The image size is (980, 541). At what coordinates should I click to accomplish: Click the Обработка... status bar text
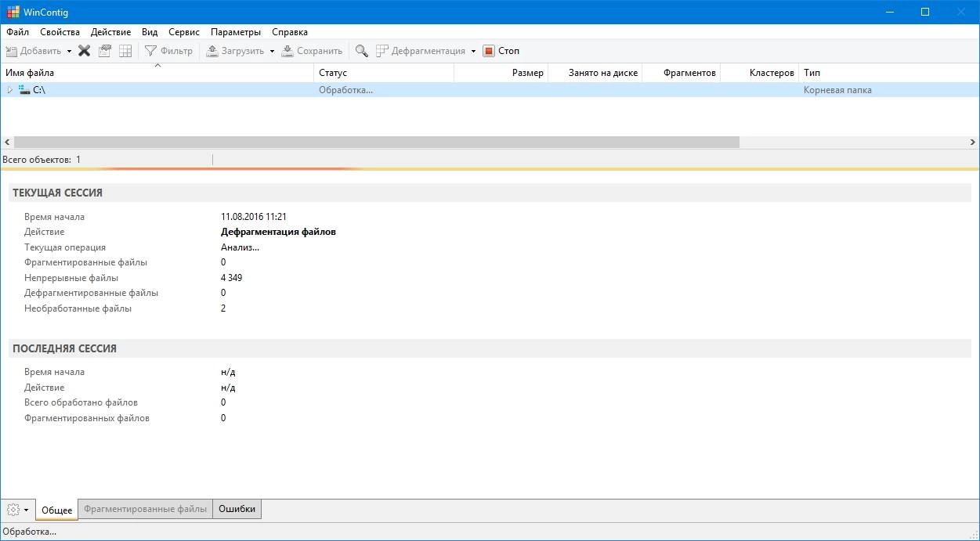pyautogui.click(x=30, y=532)
